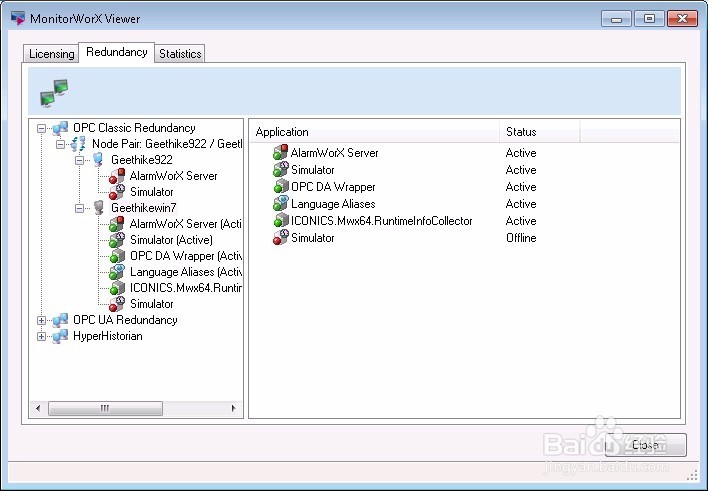Click the tree's right scroll arrow
This screenshot has width=708, height=491.
coord(233,408)
